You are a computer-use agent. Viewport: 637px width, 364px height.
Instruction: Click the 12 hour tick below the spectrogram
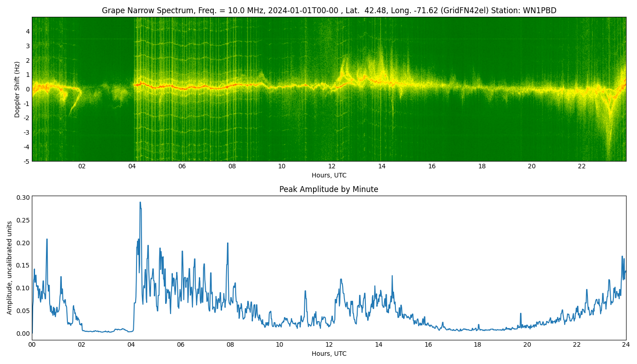tap(332, 166)
